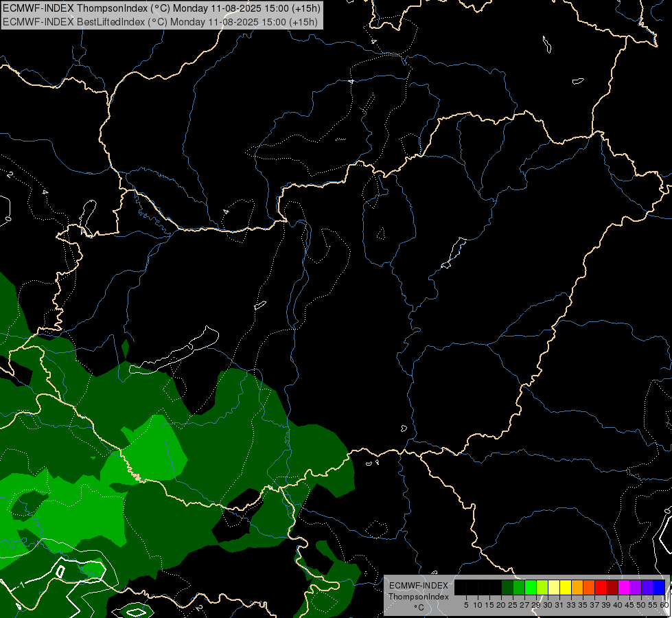
Task: Pick the pale yellow 30-31 legend swatch
Action: (x=554, y=588)
